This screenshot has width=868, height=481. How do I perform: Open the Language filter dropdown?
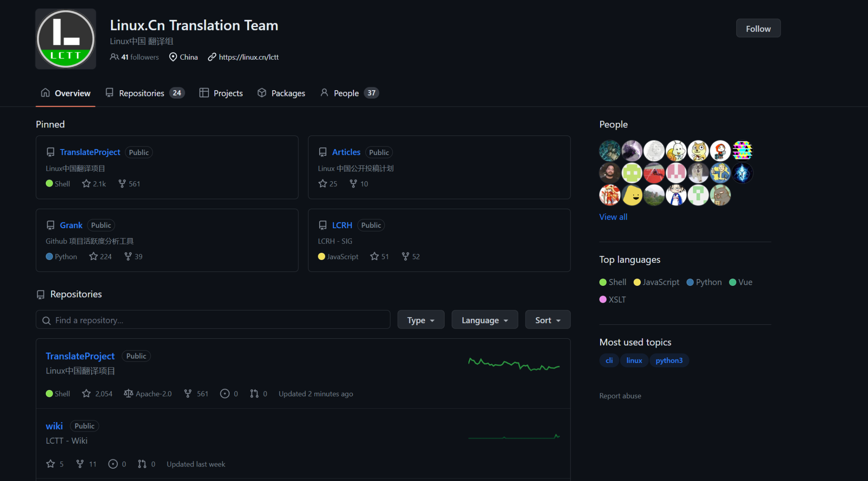pos(484,320)
